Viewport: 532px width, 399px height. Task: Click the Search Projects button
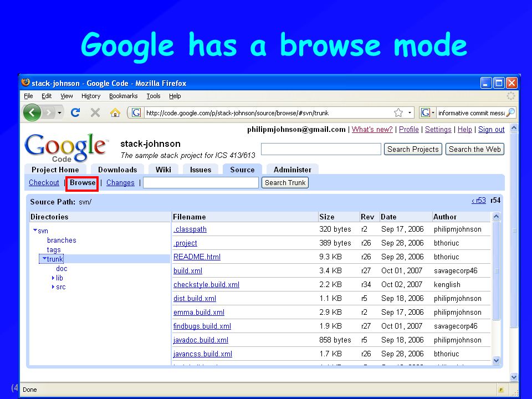(413, 149)
